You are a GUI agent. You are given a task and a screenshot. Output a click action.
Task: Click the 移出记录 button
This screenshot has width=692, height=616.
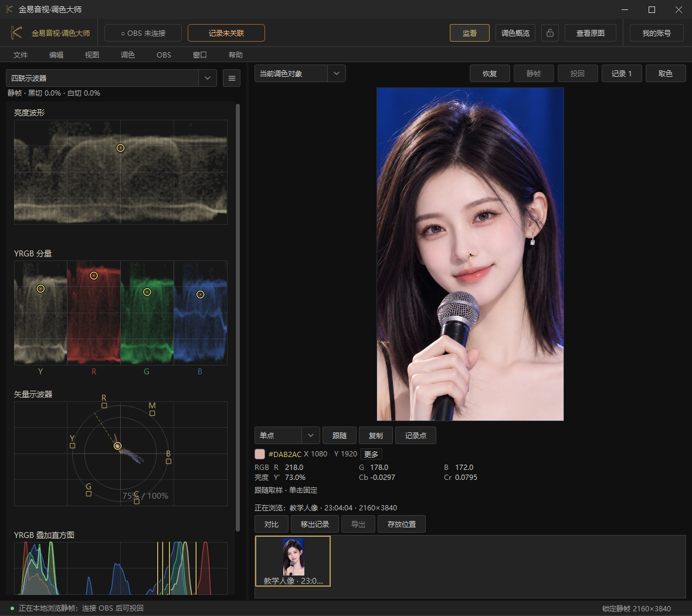tap(315, 524)
